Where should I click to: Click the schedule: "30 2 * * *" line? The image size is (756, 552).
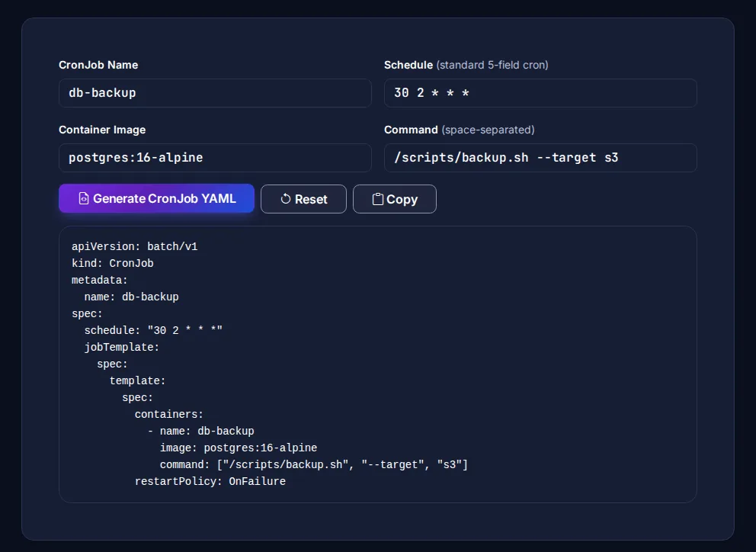point(153,331)
